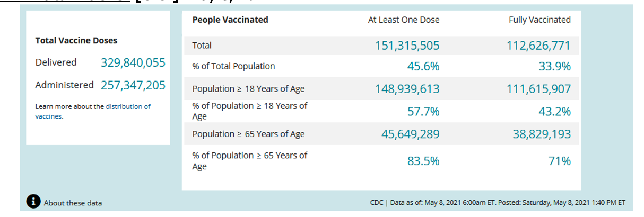The height and width of the screenshot is (217, 644).
Task: Click the At Least One Dose column header
Action: coord(404,20)
